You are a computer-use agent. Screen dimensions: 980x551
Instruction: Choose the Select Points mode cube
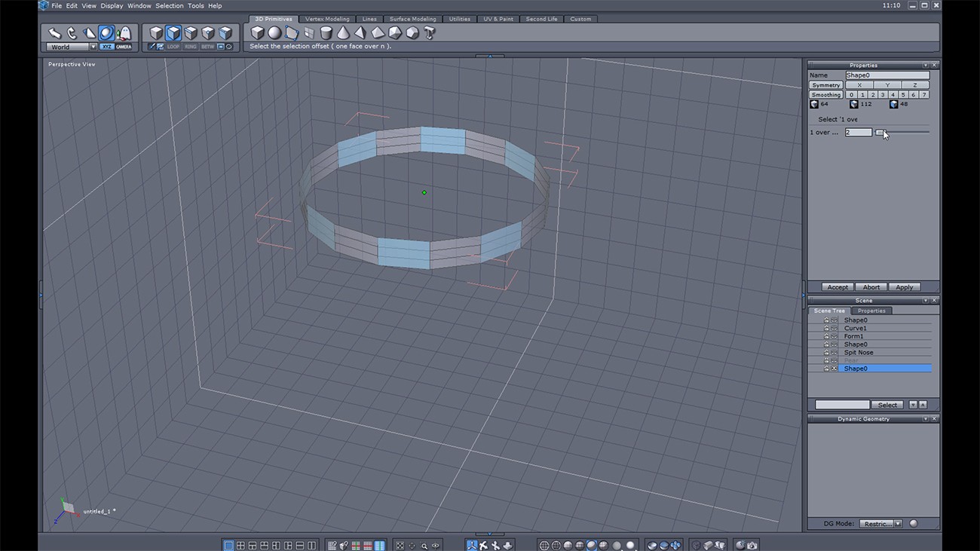[208, 33]
